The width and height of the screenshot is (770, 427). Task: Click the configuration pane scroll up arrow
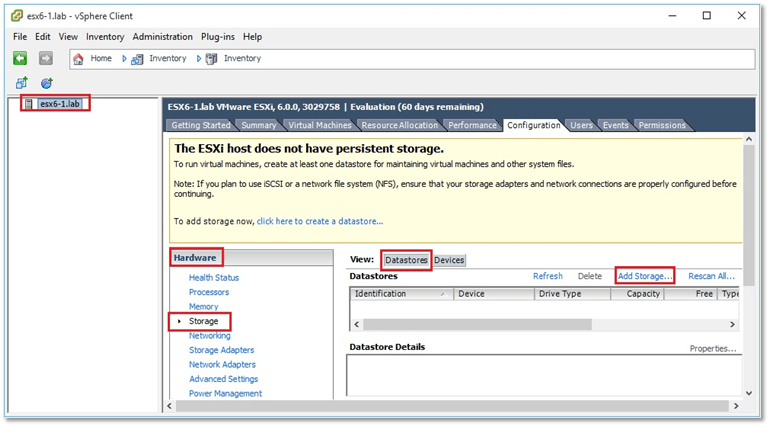[x=748, y=139]
